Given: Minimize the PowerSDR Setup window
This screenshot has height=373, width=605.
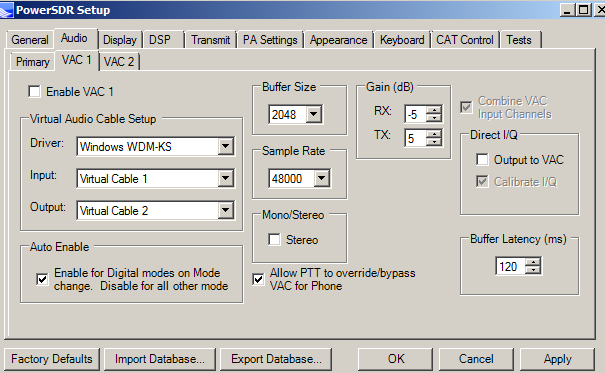Looking at the screenshot, I should click(567, 10).
